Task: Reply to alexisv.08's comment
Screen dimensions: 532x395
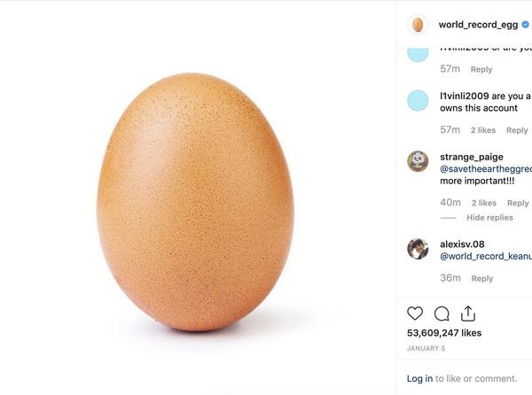Action: (x=482, y=278)
